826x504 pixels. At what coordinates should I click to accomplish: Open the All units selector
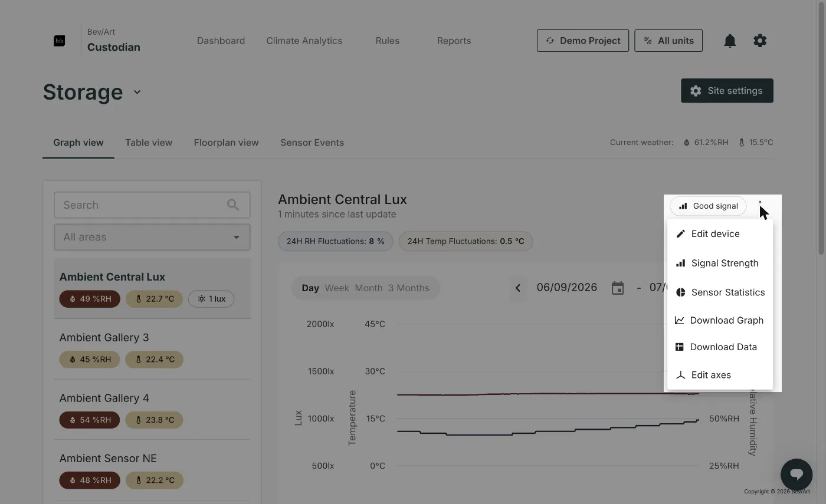pos(668,41)
